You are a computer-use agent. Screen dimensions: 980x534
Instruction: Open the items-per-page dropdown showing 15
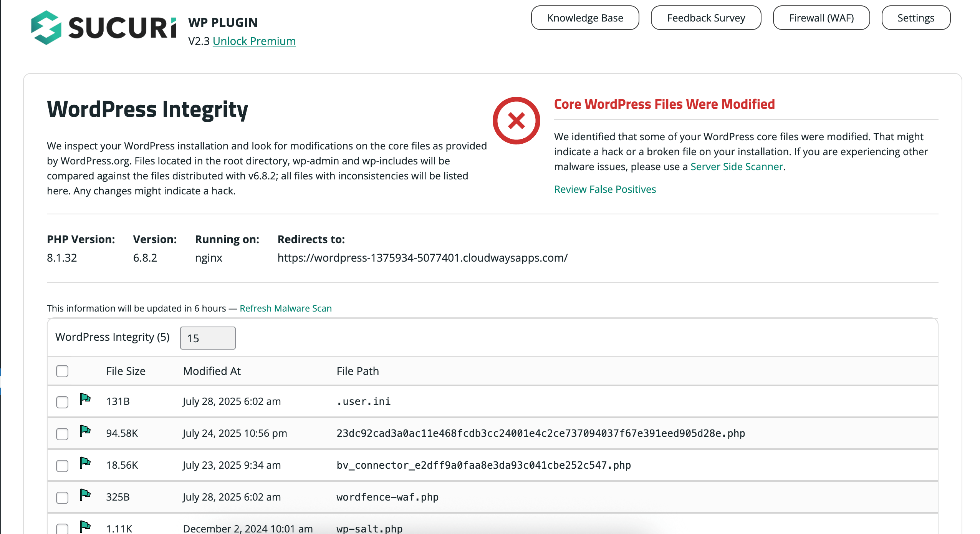pyautogui.click(x=208, y=338)
